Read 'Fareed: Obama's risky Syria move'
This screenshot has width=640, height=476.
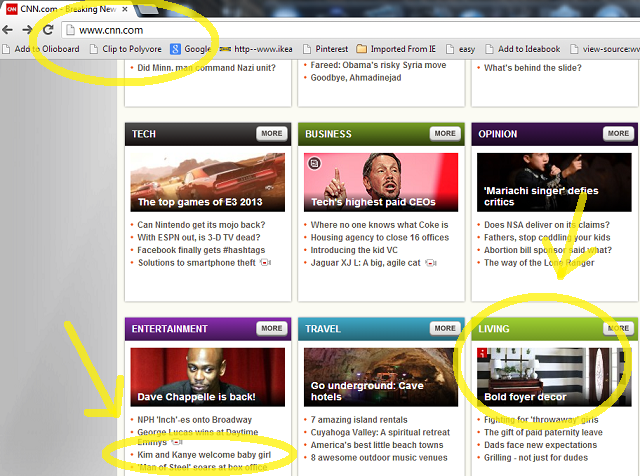coord(379,65)
